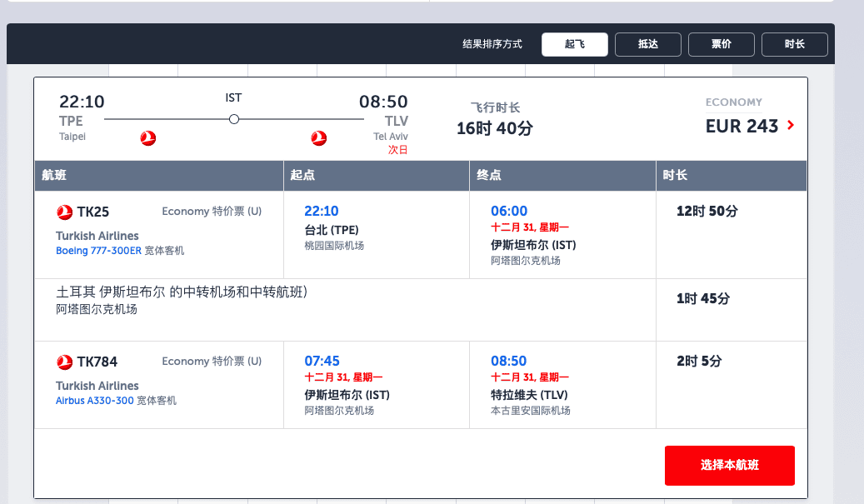Viewport: 864px width, 504px height.
Task: Click the Turkish Airlines logo near TLV arrival
Action: (318, 137)
